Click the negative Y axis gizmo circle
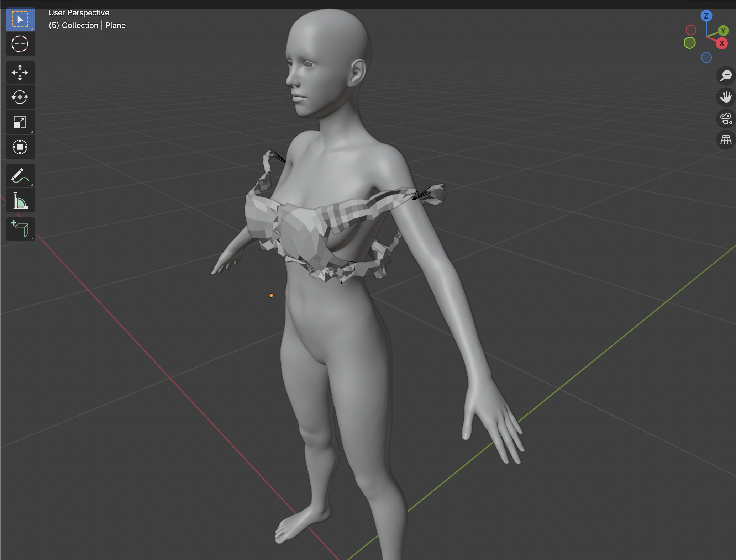Image resolution: width=736 pixels, height=560 pixels. pos(689,43)
